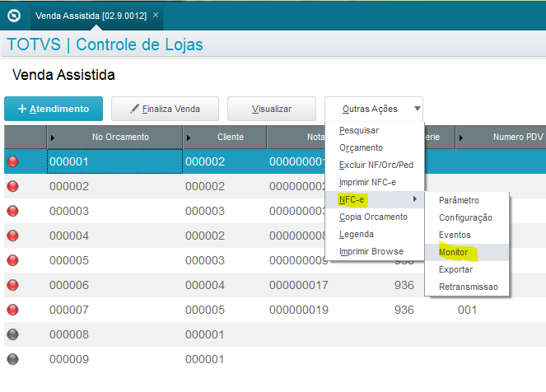Select orçamento cell 000003
The width and height of the screenshot is (546, 392).
(114, 211)
